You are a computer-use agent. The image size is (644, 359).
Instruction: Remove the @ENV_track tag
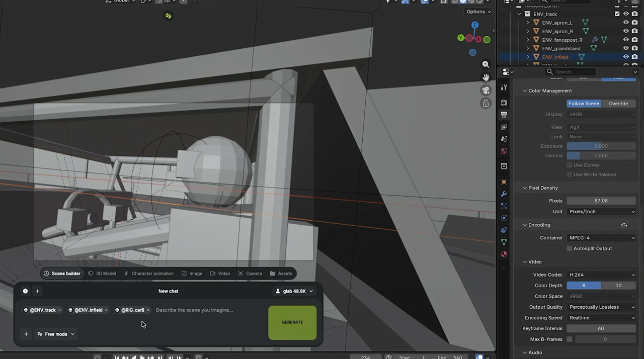pos(59,310)
